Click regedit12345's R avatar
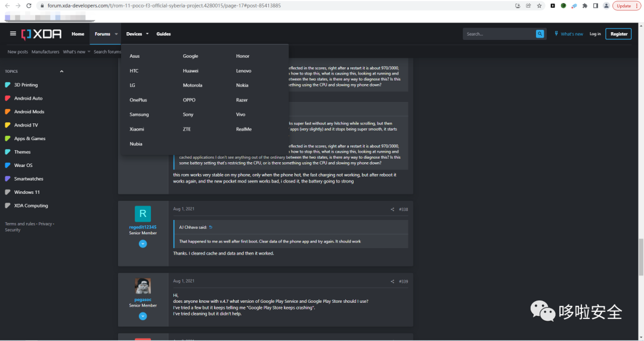This screenshot has height=341, width=644. (x=143, y=213)
